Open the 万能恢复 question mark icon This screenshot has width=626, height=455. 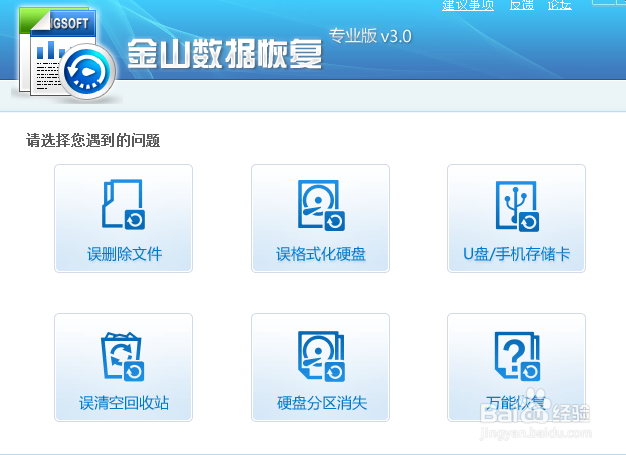pyautogui.click(x=517, y=356)
